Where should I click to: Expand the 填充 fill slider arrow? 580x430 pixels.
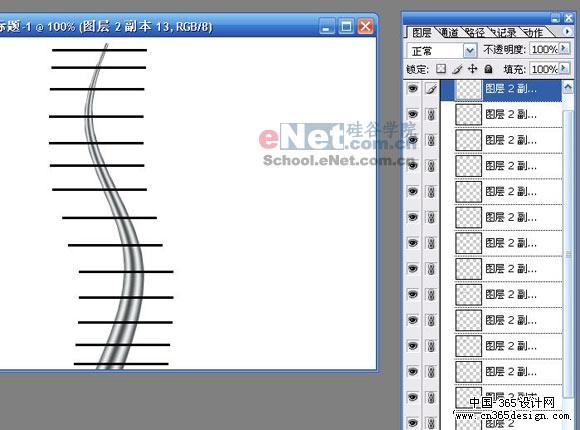(x=564, y=68)
